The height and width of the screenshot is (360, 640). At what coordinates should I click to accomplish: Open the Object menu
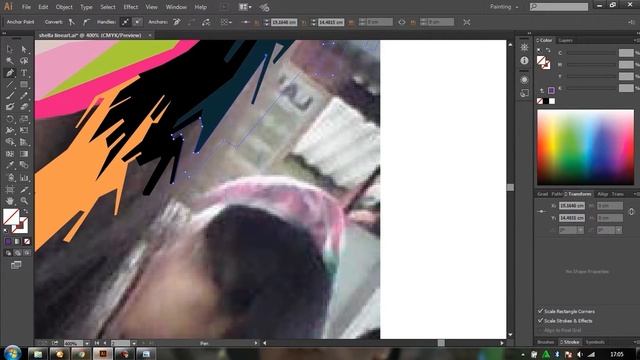64,7
